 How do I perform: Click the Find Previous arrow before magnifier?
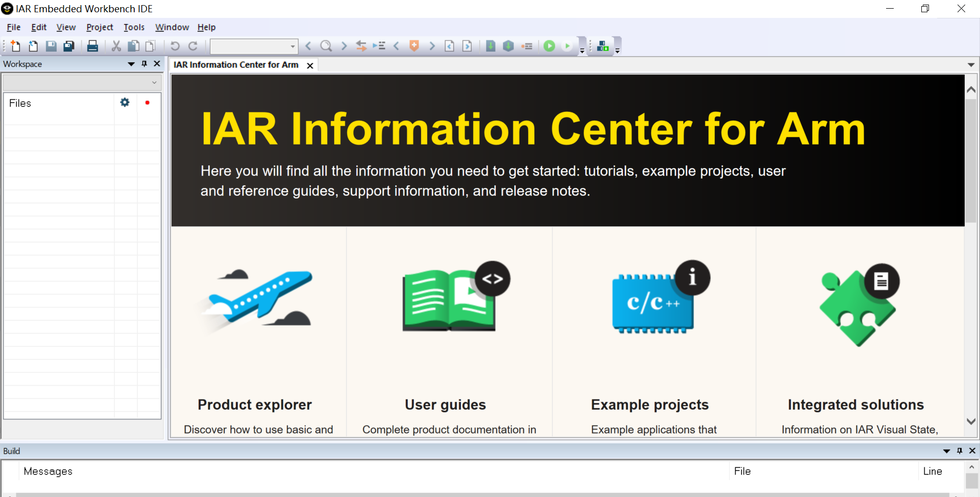coord(308,46)
